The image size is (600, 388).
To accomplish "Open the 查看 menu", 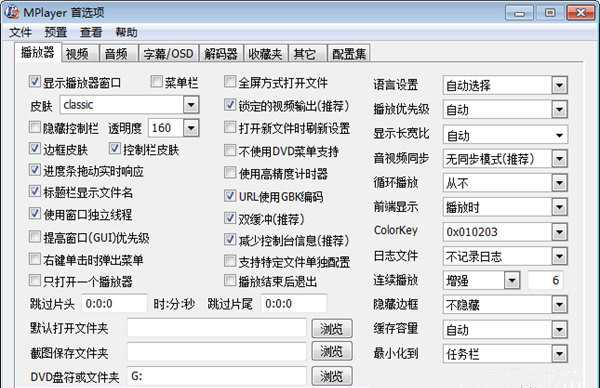I will click(x=91, y=32).
